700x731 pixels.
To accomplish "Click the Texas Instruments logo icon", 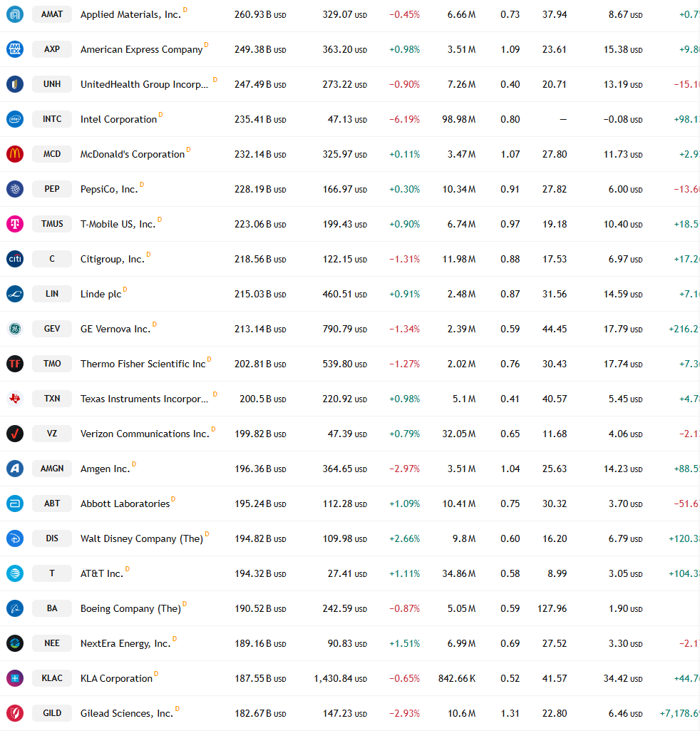I will coord(15,399).
